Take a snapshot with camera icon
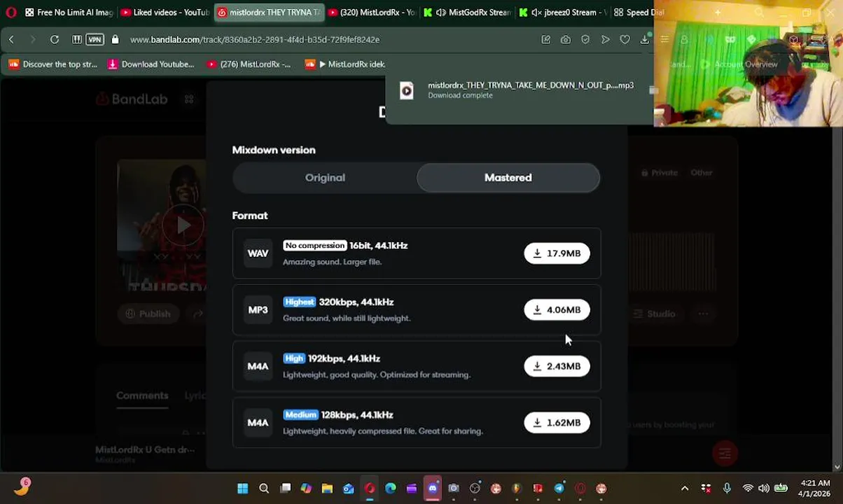 click(565, 40)
